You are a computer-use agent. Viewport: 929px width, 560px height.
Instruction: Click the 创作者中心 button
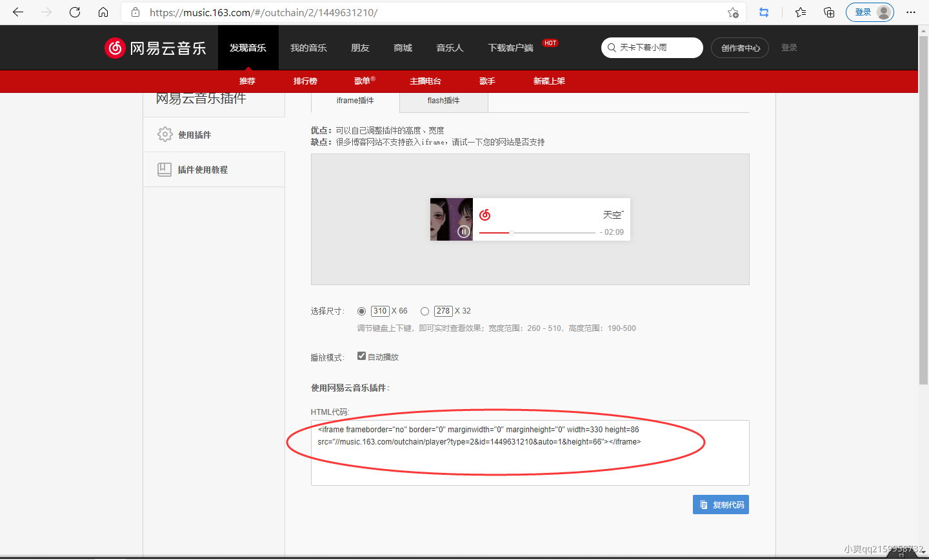[x=740, y=48]
